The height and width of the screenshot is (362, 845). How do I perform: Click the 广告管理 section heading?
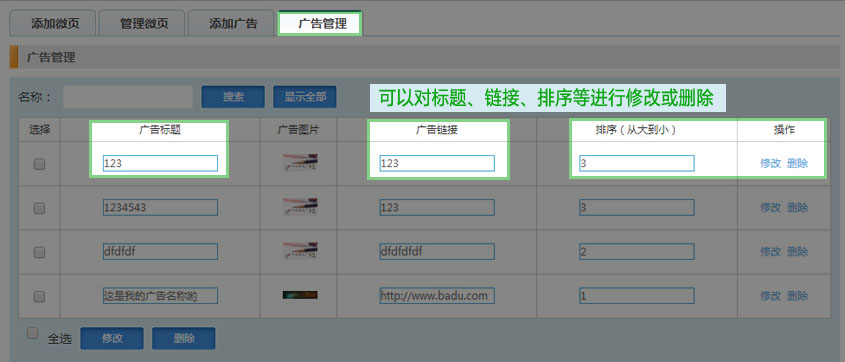(51, 58)
